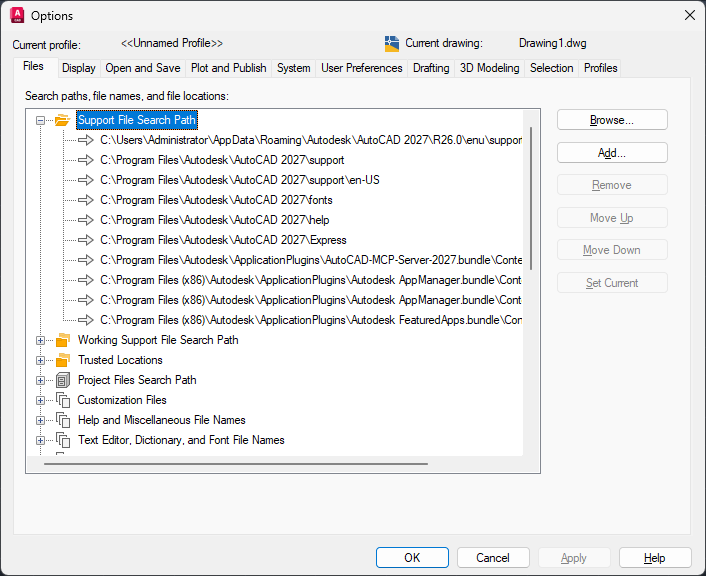Select path C:\Program Files\Autodesk\AutoCAD 2027\support
Screen dimensions: 706x576
pos(222,160)
